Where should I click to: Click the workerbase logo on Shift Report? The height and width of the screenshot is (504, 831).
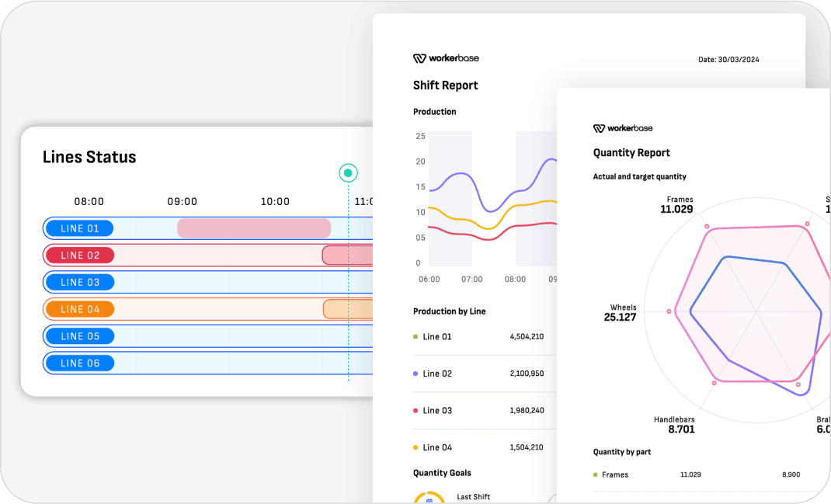[x=446, y=57]
